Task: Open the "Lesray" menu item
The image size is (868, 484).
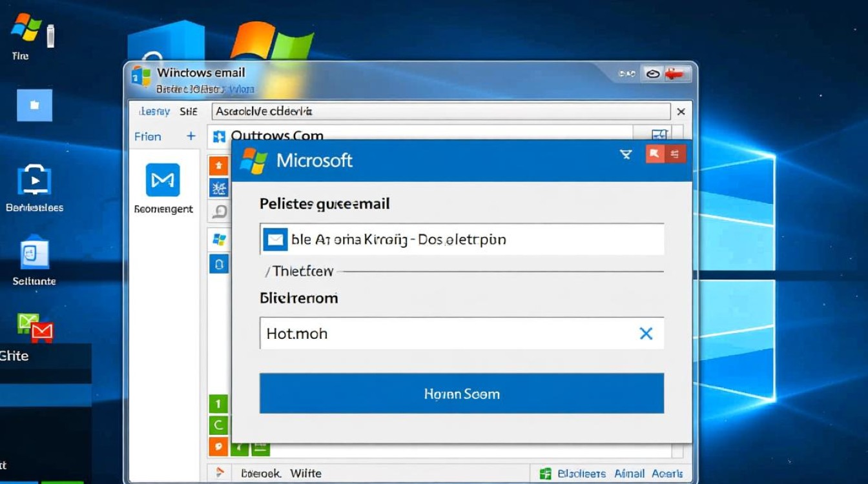Action: click(x=154, y=112)
